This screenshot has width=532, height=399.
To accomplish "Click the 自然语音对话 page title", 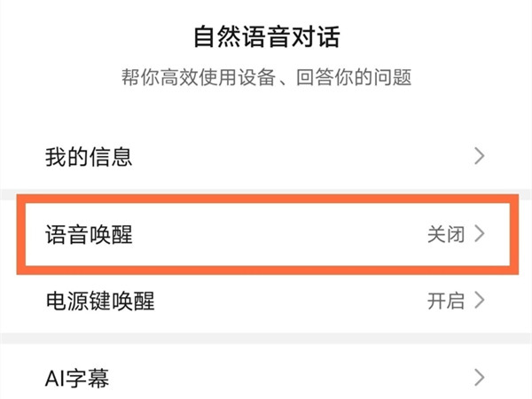I will 266,37.
